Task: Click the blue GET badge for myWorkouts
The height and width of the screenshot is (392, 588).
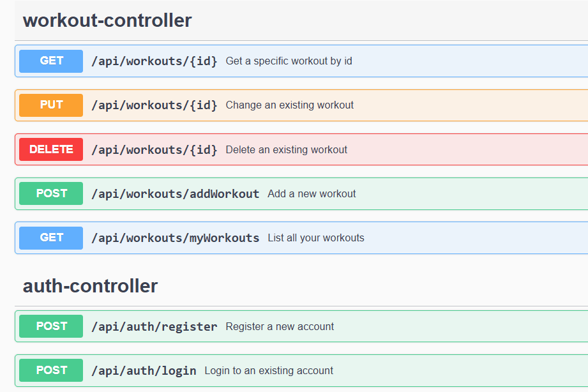Action: tap(51, 238)
